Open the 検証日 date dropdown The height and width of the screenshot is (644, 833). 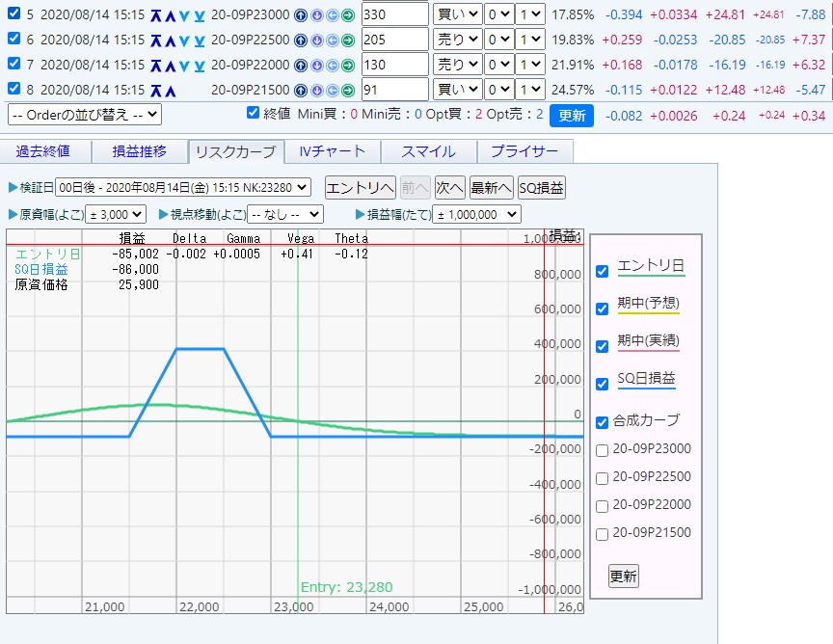(x=183, y=188)
